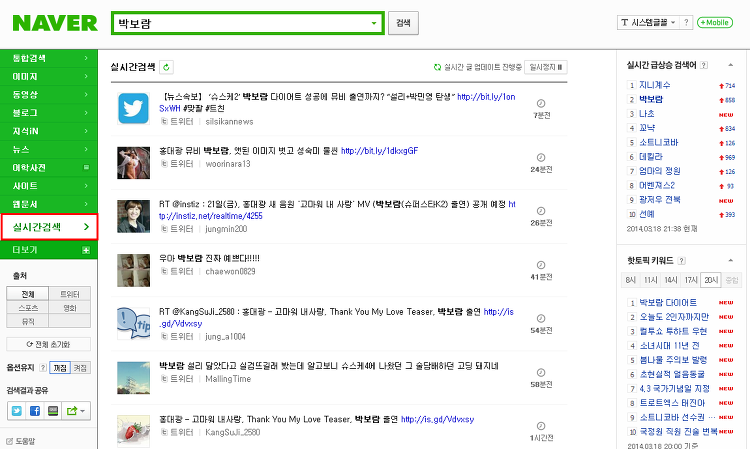Turn 옵션유지 off with 꺼짐
Screen dimensions: 750x449
pyautogui.click(x=60, y=368)
